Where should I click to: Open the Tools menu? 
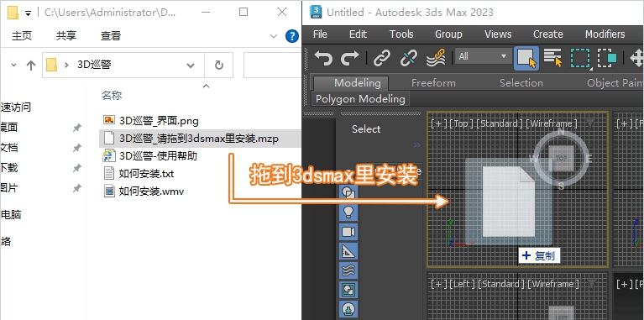point(401,34)
